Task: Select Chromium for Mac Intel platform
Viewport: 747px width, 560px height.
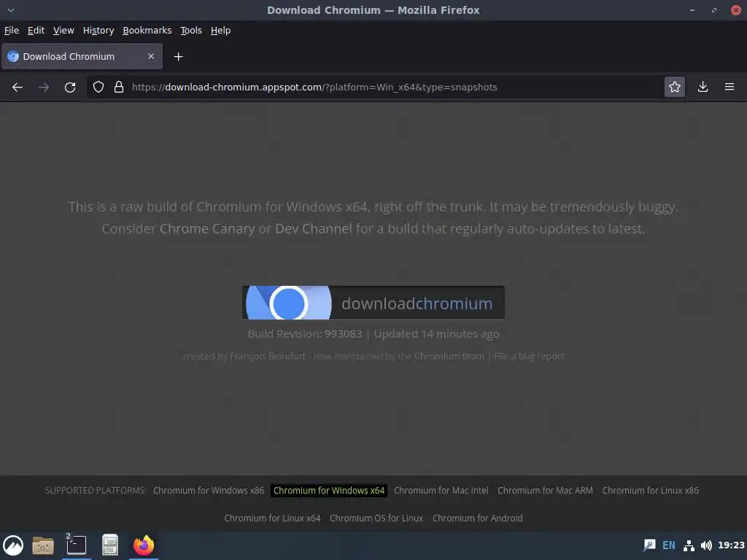Action: pos(441,491)
